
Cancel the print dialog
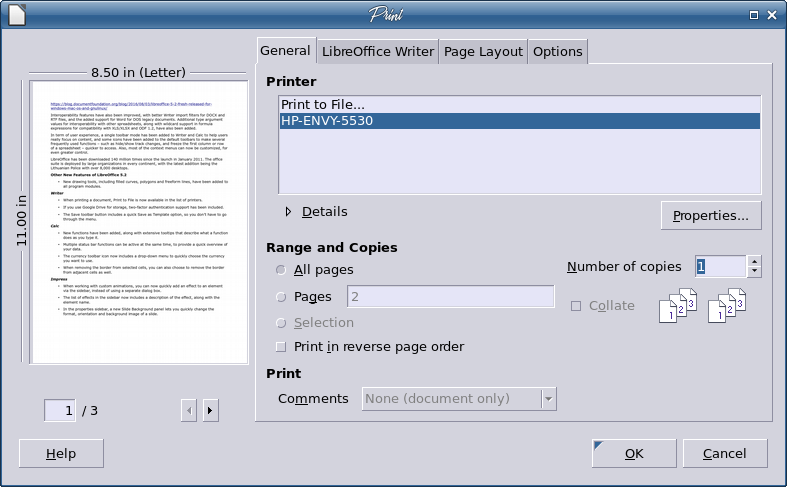click(725, 453)
